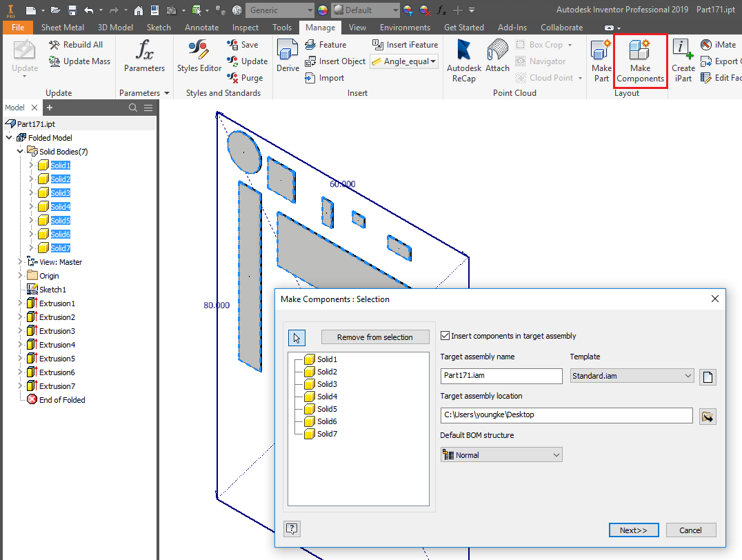This screenshot has width=742, height=560.
Task: Uncheck Insert components in target assembly
Action: tap(445, 336)
